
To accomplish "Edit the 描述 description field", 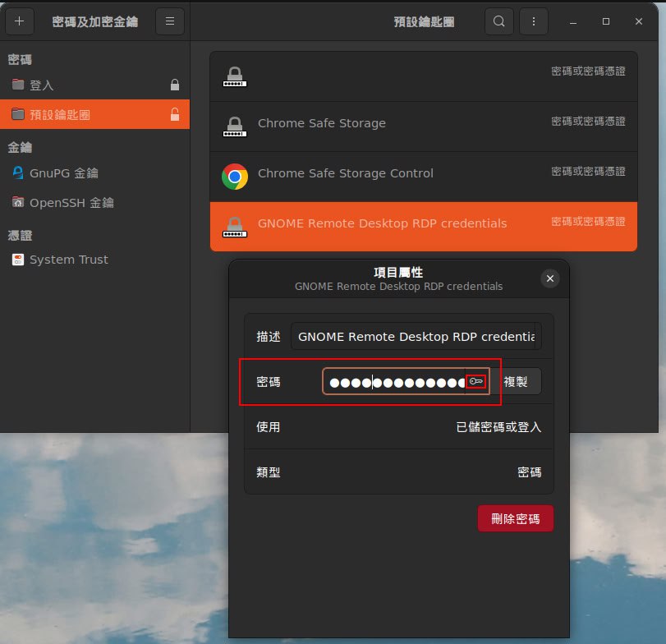I will (416, 337).
